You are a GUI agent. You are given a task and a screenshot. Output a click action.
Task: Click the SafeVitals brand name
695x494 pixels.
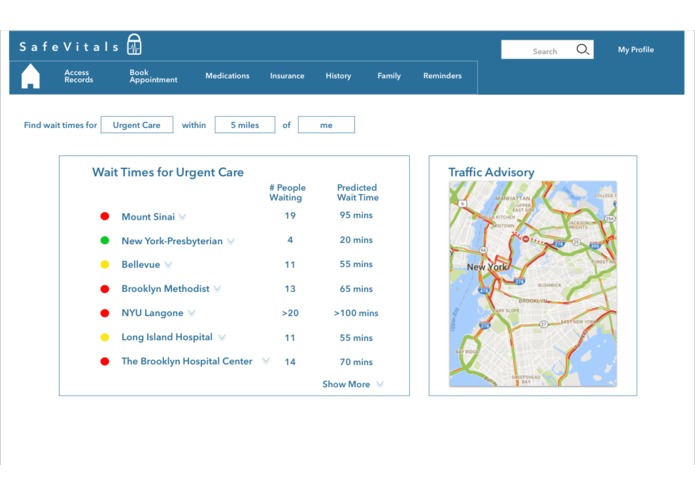tap(69, 47)
